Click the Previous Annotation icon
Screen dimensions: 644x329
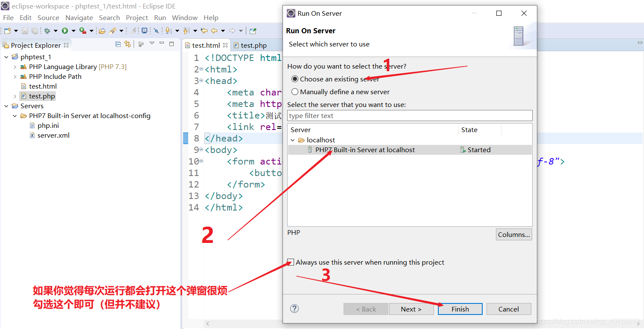(186, 31)
